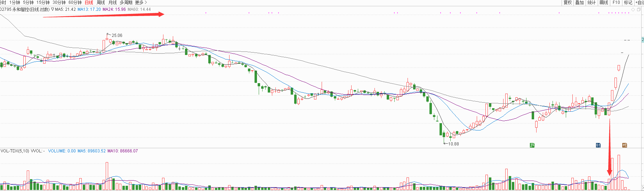Open F10 company information

[616, 2]
